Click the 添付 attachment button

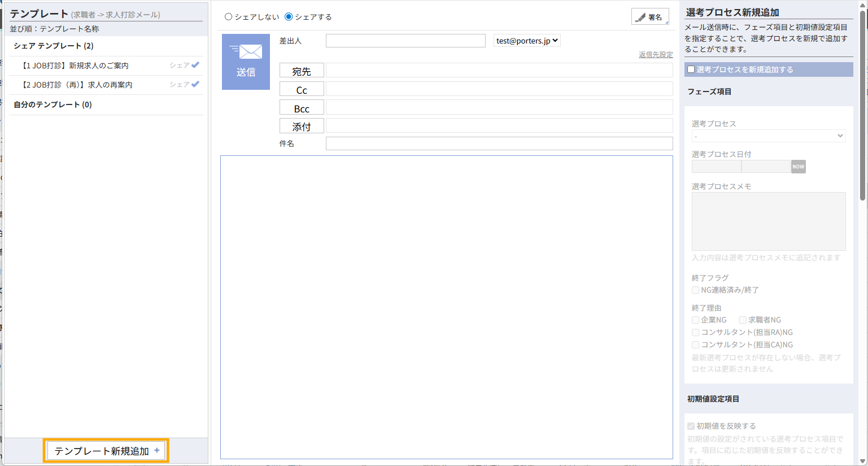[x=302, y=126]
